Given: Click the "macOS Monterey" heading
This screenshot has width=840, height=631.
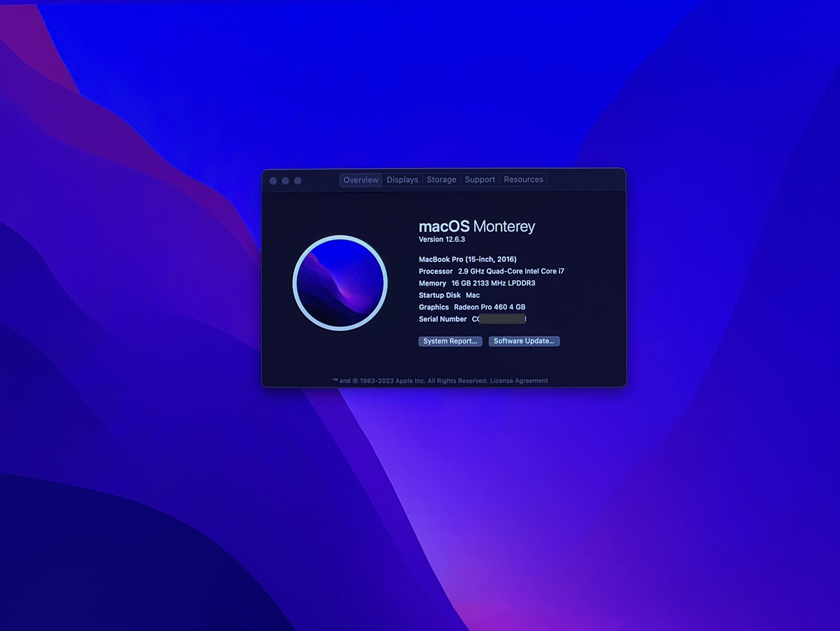Looking at the screenshot, I should (477, 226).
